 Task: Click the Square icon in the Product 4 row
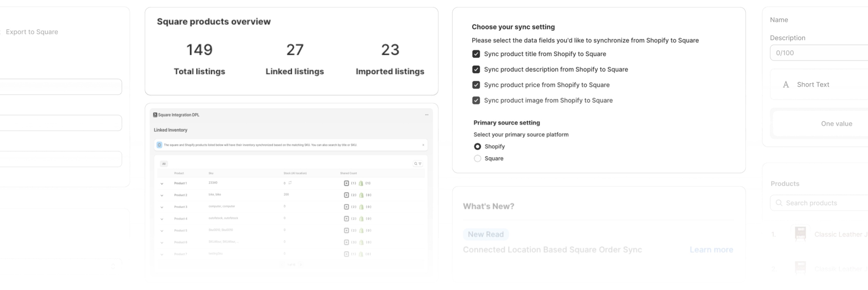click(x=346, y=219)
